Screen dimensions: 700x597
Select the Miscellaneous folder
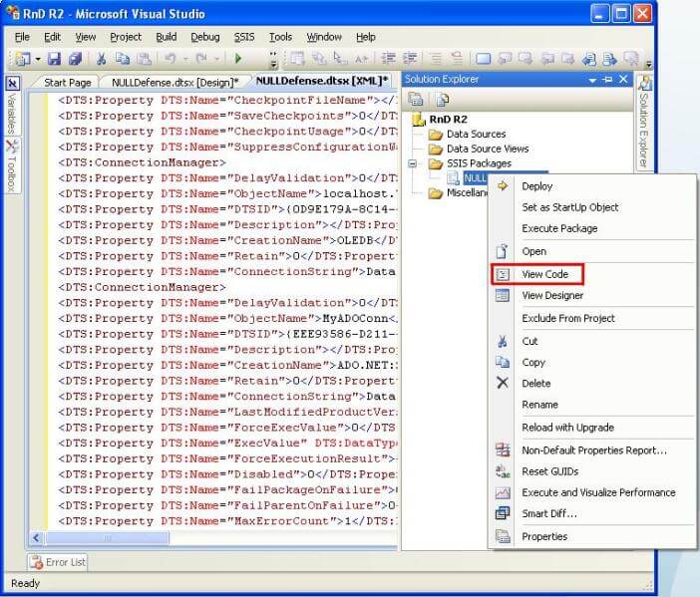[467, 192]
